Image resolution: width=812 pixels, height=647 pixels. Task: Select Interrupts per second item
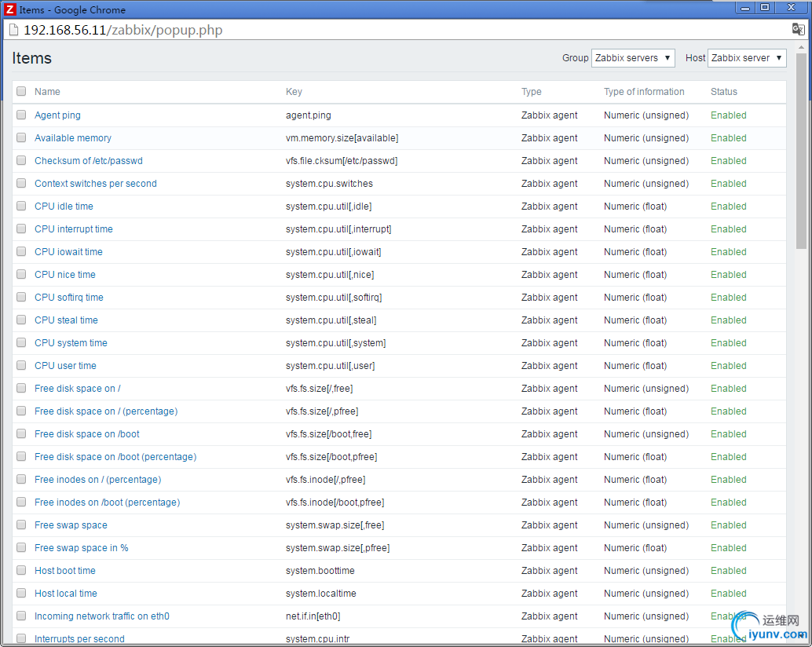[x=80, y=638]
